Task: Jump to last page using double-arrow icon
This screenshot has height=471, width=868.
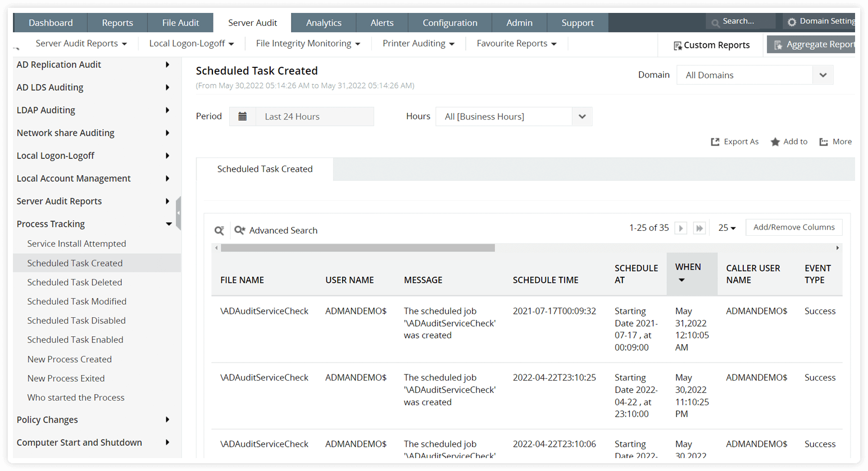Action: [x=699, y=227]
